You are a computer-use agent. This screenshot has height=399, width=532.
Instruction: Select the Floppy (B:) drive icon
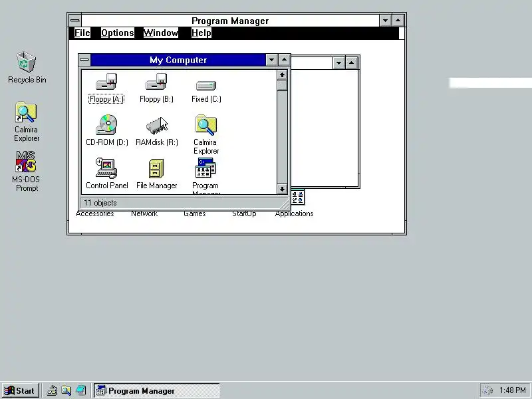coord(156,82)
